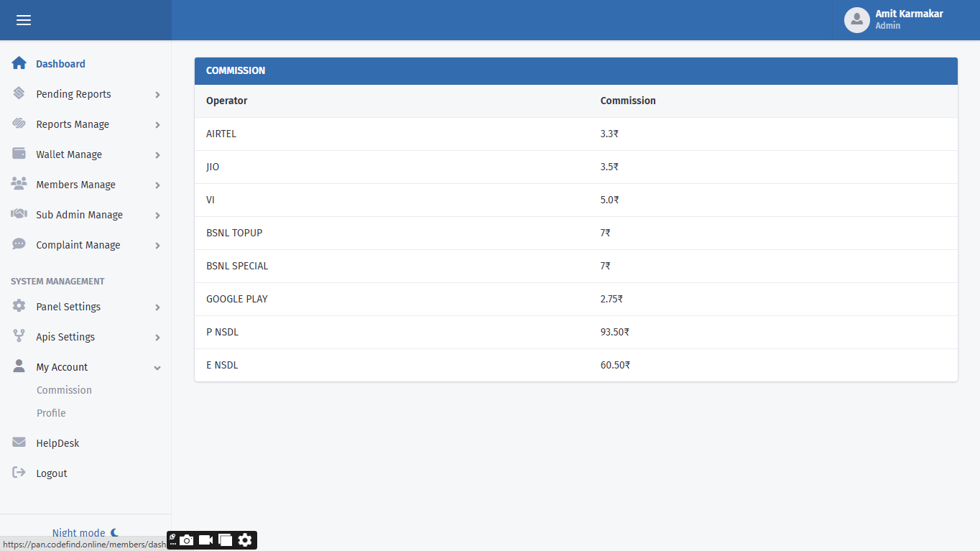This screenshot has width=980, height=551.
Task: Click the Reports Manage icon
Action: tap(19, 124)
